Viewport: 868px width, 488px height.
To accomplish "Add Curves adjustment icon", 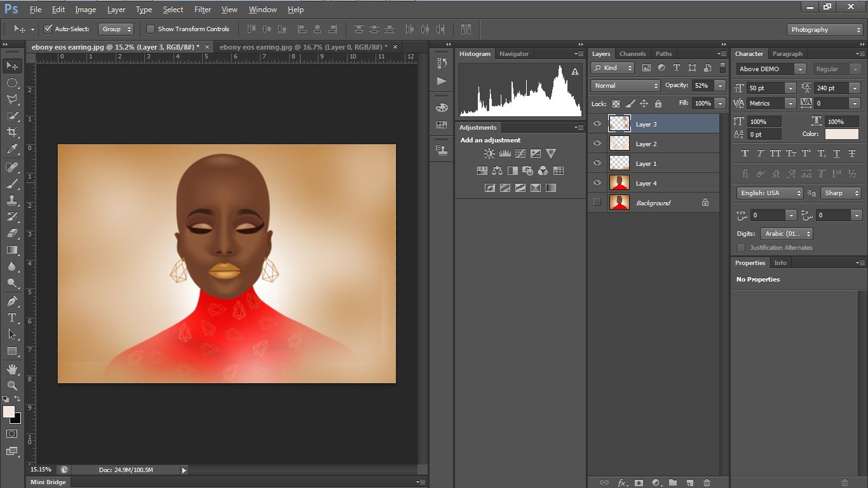I will (520, 153).
